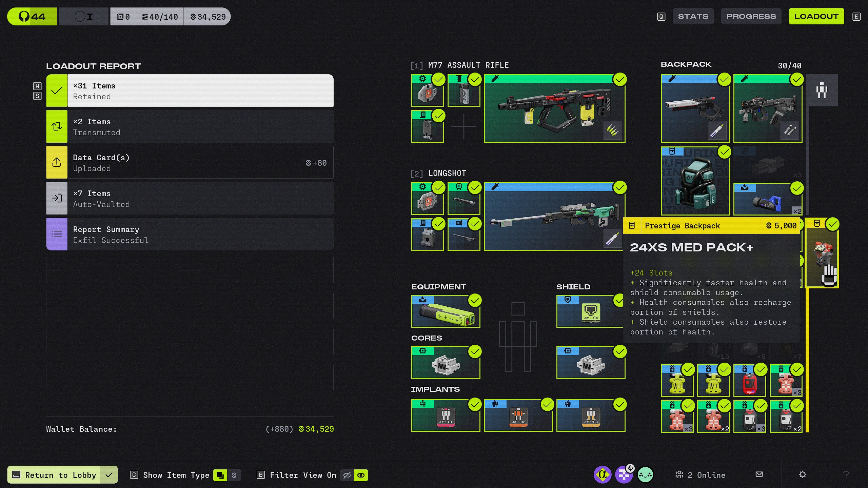This screenshot has height=488, width=868.
Task: Select the M77 Assault Rifle weapon tile
Action: [x=554, y=108]
